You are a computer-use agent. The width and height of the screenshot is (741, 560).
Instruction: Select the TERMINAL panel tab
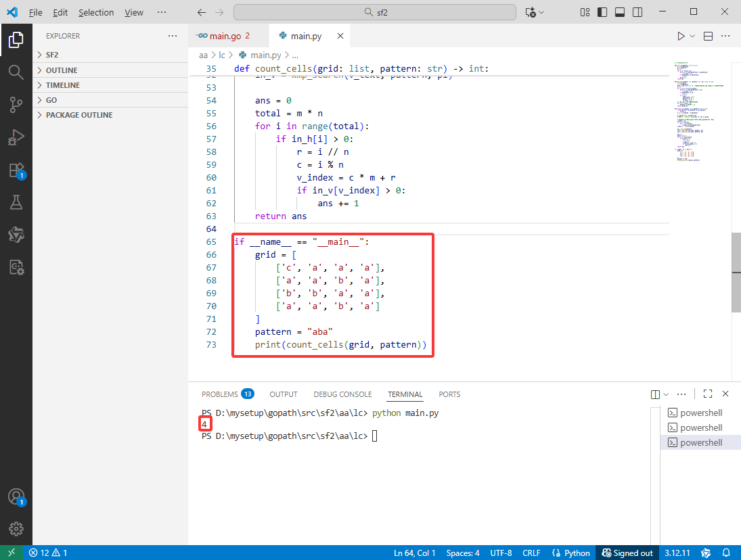405,394
